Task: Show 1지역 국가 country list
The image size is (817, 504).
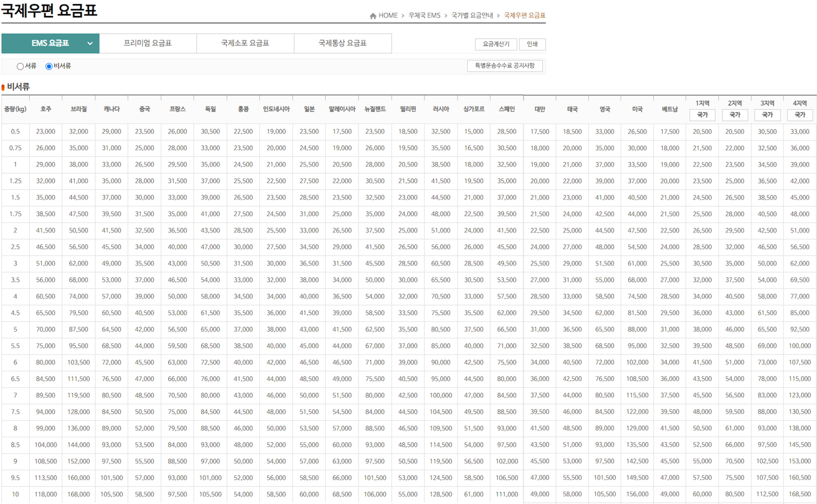Action: click(702, 115)
